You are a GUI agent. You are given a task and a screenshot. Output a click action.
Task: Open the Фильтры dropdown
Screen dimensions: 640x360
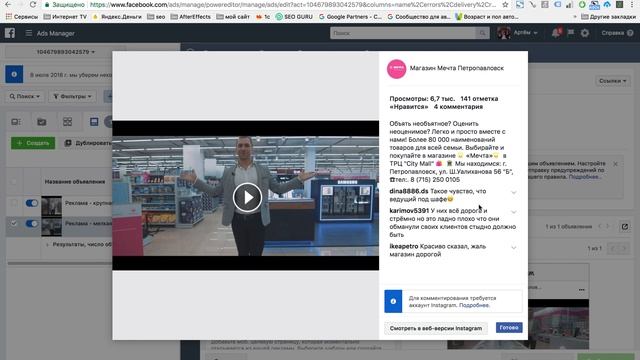pos(72,96)
